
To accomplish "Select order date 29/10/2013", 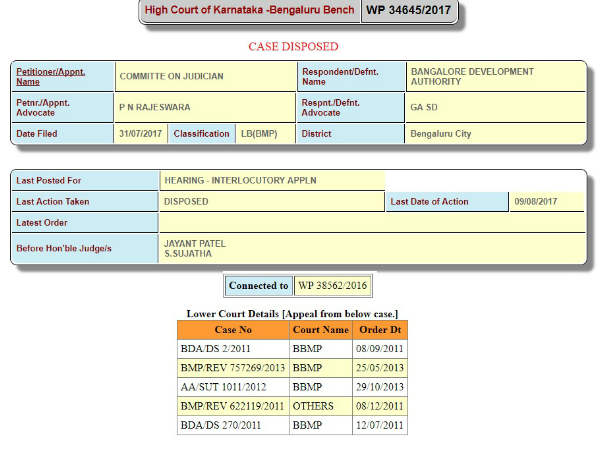I will (380, 387).
